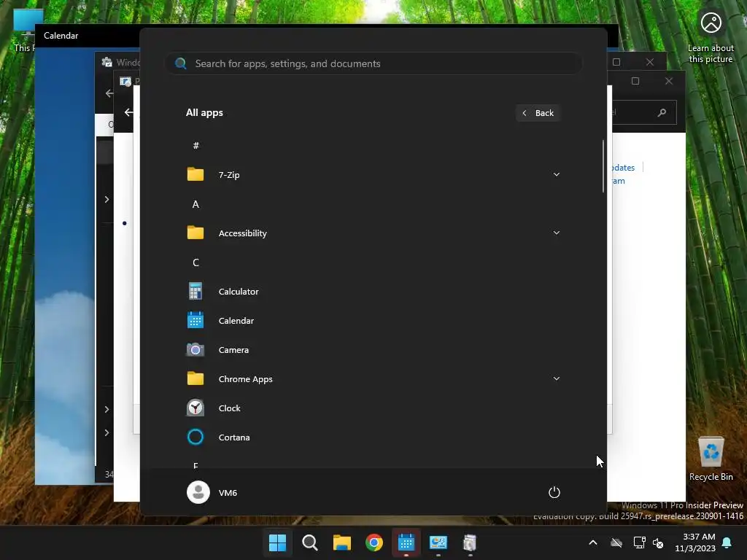Open taskbar Search magnifier
Screen dimensions: 747x560
309,542
